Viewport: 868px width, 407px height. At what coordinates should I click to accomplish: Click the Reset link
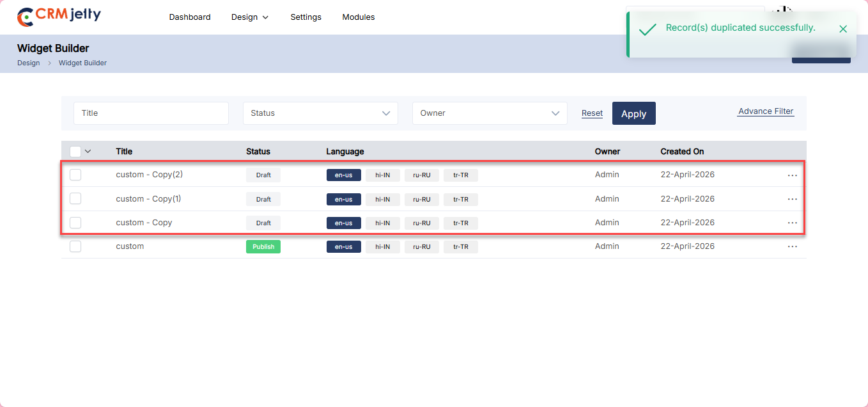pos(592,113)
